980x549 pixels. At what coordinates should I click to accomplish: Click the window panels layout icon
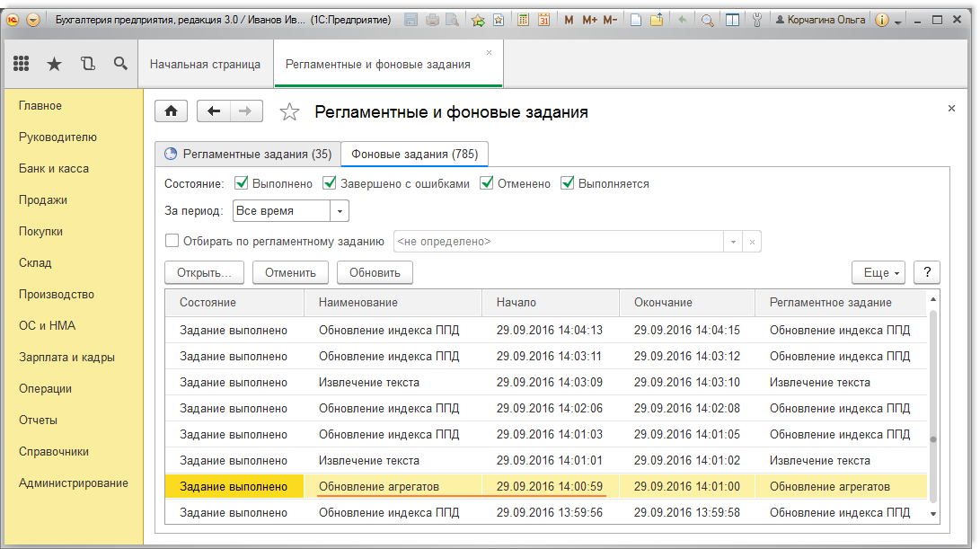click(732, 20)
